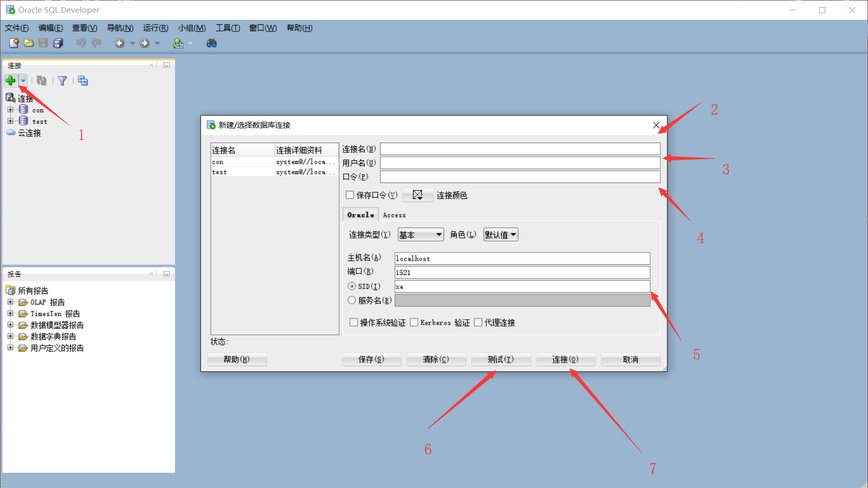Expand the User Defined reports node
This screenshot has height=488, width=868.
pos(10,347)
